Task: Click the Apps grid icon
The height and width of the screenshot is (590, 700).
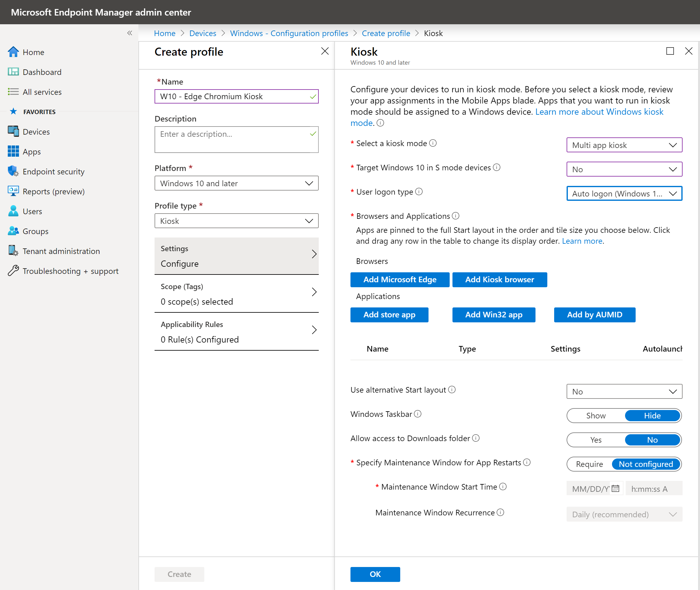Action: [x=13, y=151]
